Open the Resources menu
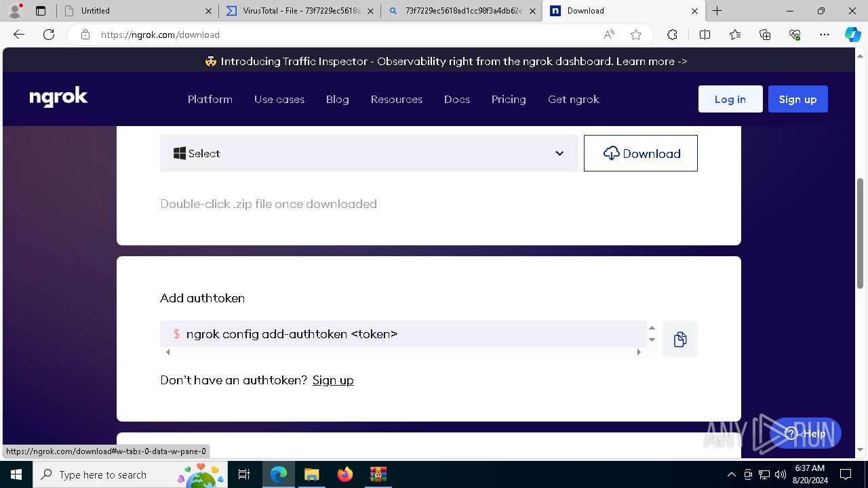 tap(397, 99)
